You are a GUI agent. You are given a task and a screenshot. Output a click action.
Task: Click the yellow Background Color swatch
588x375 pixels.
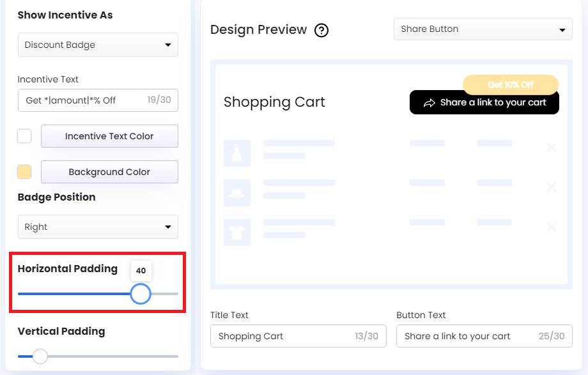24,172
